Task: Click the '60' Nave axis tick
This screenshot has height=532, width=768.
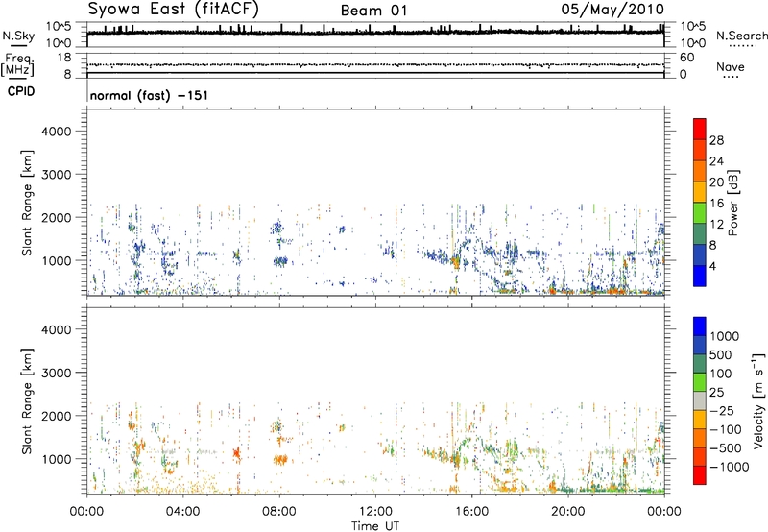Action: tap(686, 58)
